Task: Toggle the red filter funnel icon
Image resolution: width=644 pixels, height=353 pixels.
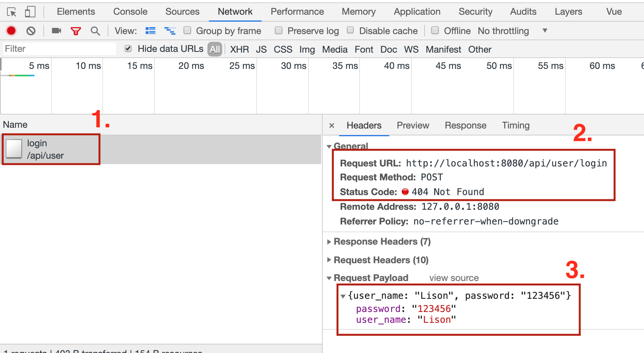Action: pyautogui.click(x=76, y=31)
